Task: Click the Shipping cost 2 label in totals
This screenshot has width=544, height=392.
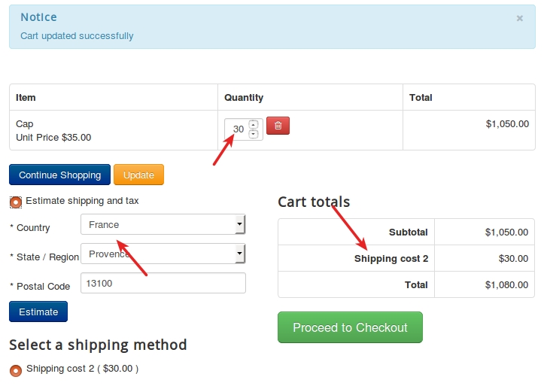Action: click(x=391, y=258)
